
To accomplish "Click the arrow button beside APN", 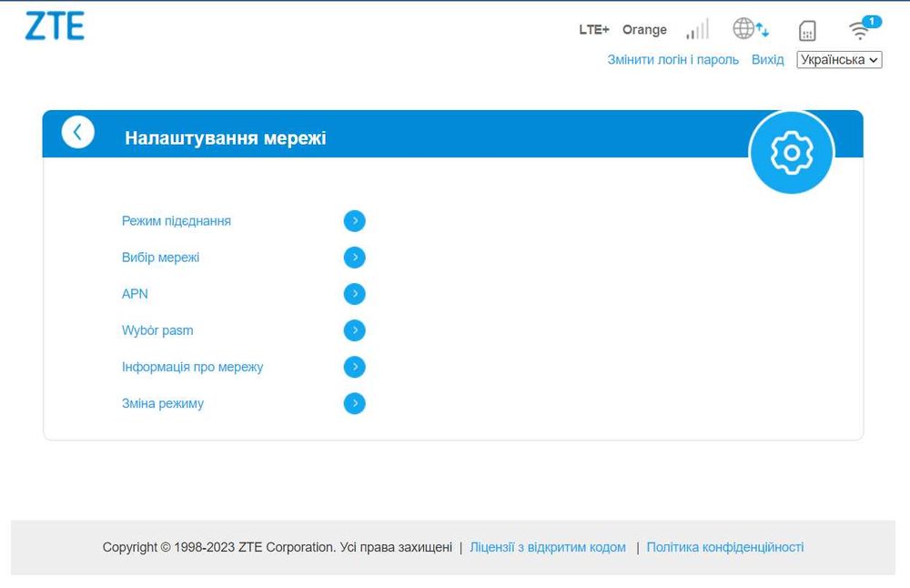I will tap(355, 294).
